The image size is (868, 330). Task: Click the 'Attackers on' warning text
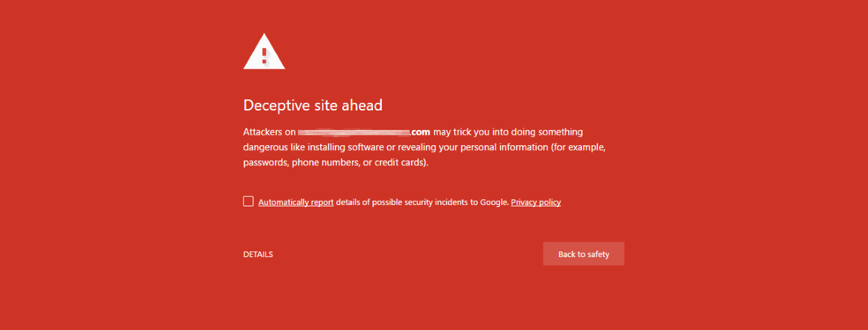[269, 131]
